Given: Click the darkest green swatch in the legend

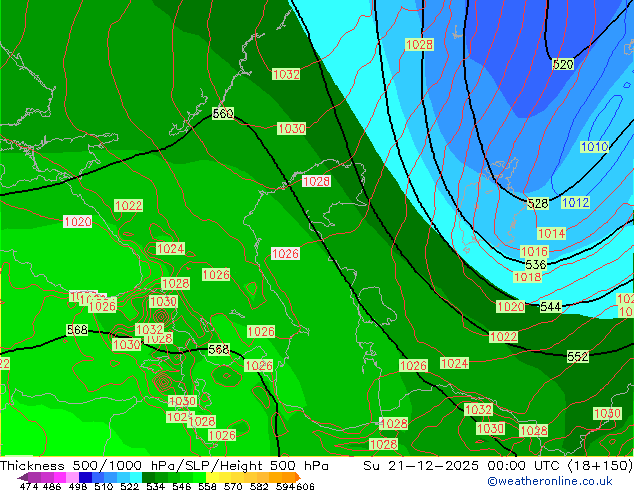Looking at the screenshot, I should [148, 477].
